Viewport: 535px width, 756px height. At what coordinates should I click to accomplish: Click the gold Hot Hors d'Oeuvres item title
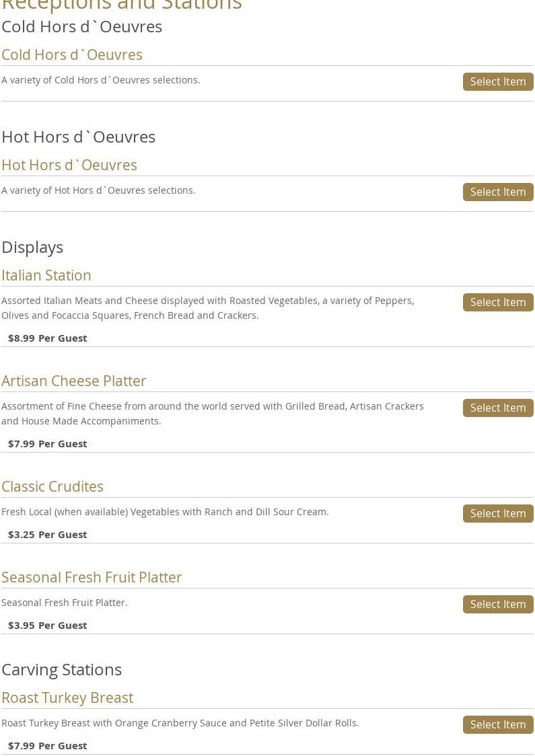[69, 165]
